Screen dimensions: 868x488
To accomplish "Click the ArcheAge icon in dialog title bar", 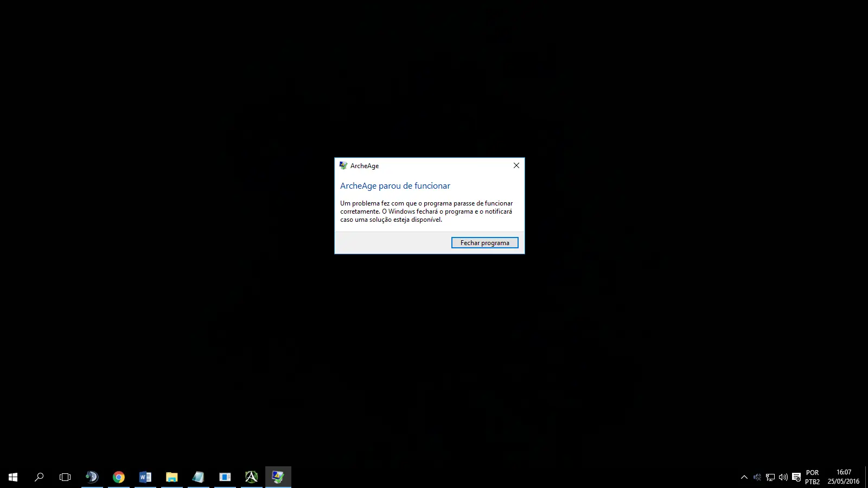I will coord(343,165).
